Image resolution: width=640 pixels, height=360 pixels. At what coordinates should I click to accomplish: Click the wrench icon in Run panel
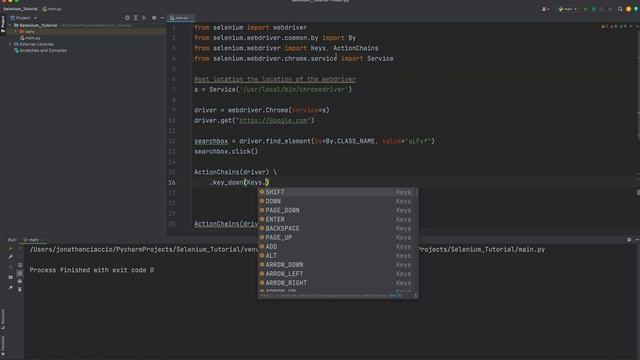[11, 257]
